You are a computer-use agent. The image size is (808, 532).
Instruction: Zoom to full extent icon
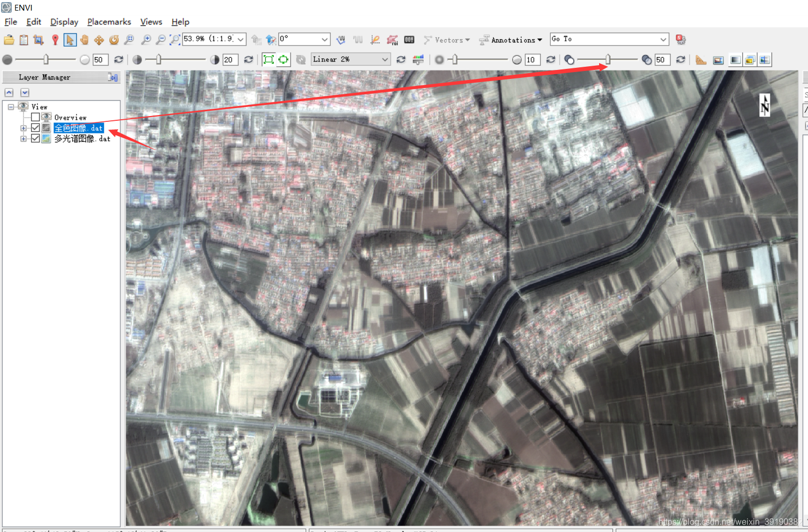[x=175, y=40]
